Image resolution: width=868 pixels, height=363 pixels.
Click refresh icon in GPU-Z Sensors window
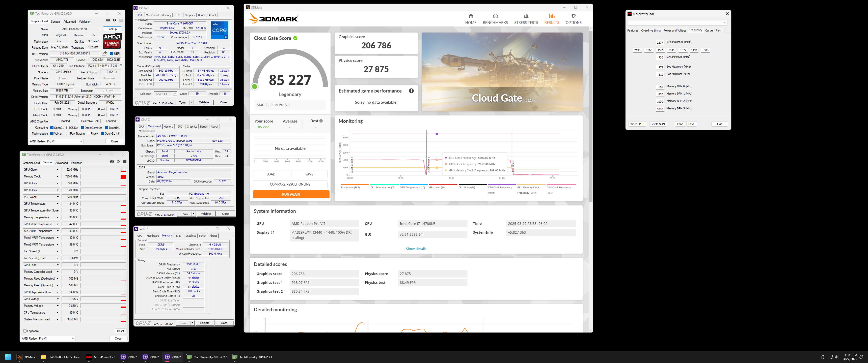(118, 161)
